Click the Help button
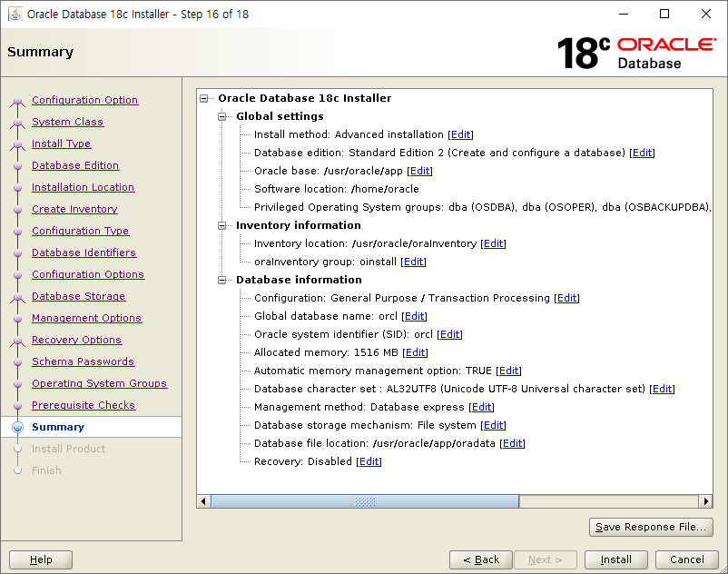 [x=41, y=559]
